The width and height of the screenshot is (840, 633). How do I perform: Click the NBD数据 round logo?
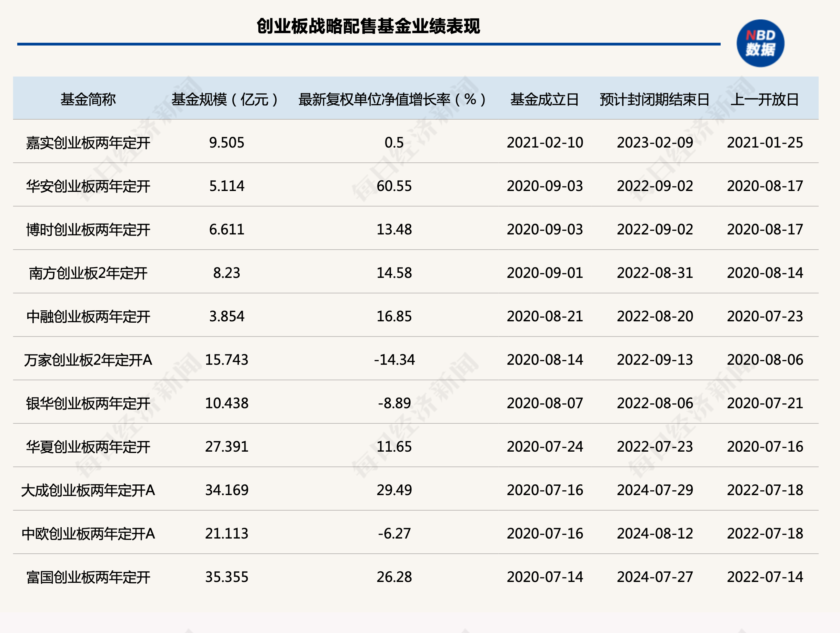point(760,43)
